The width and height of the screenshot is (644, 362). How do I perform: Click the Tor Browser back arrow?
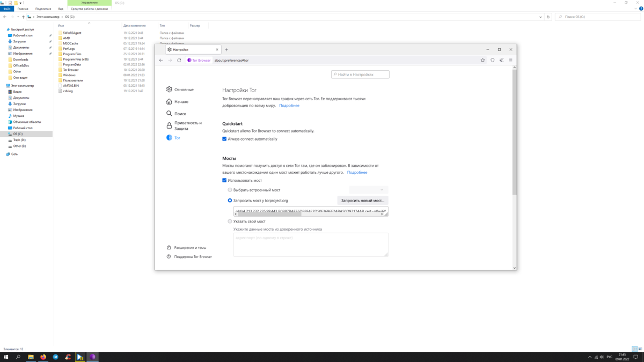point(161,60)
